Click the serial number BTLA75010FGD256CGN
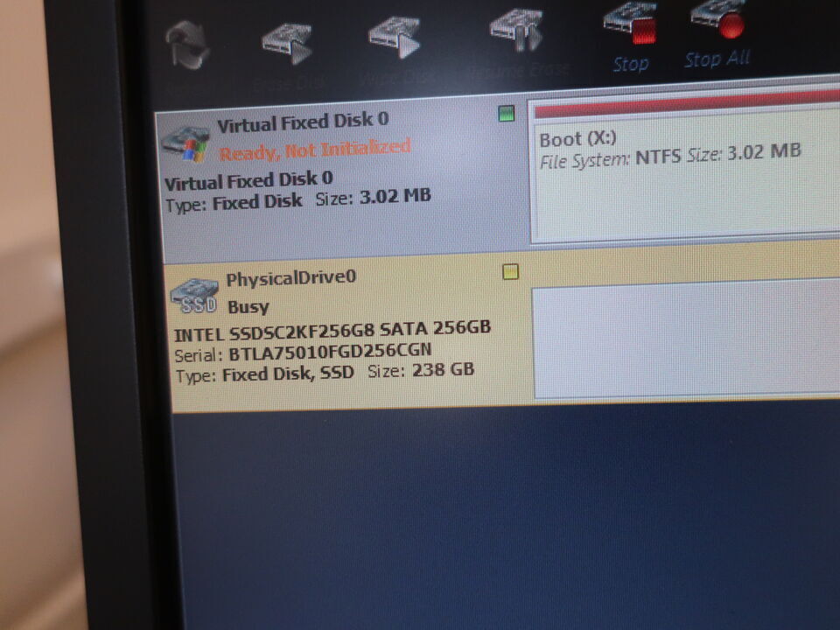 coord(330,353)
